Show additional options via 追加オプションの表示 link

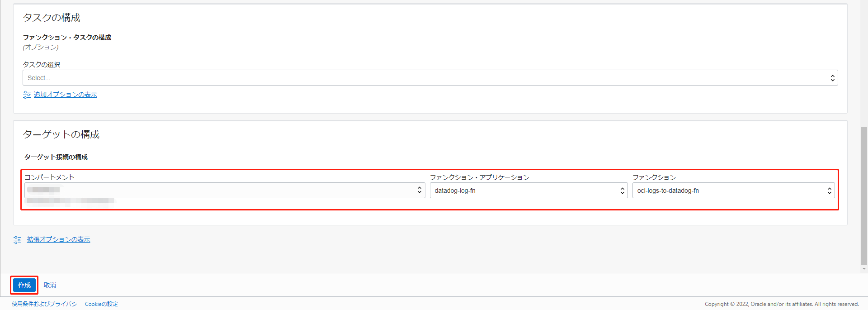click(66, 95)
